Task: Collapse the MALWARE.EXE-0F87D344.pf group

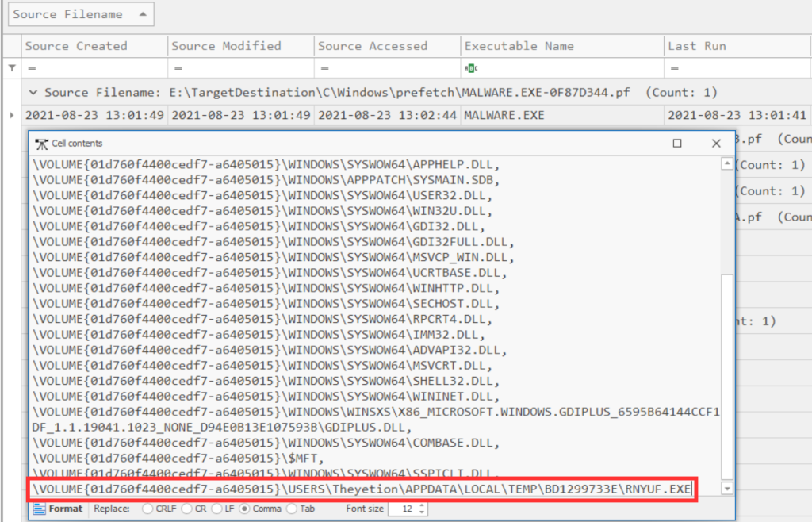Action: [x=33, y=93]
